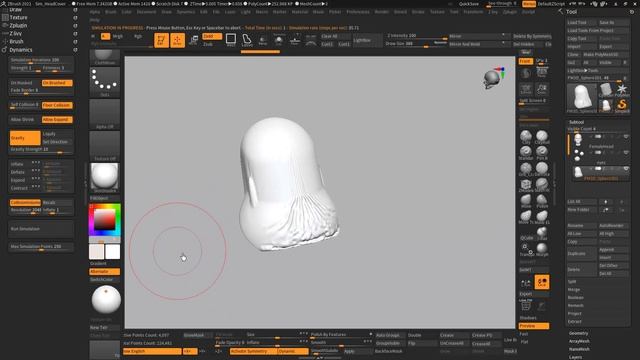640x360 pixels.
Task: Click the Move gizmo icon in top shelf
Action: pyautogui.click(x=193, y=40)
